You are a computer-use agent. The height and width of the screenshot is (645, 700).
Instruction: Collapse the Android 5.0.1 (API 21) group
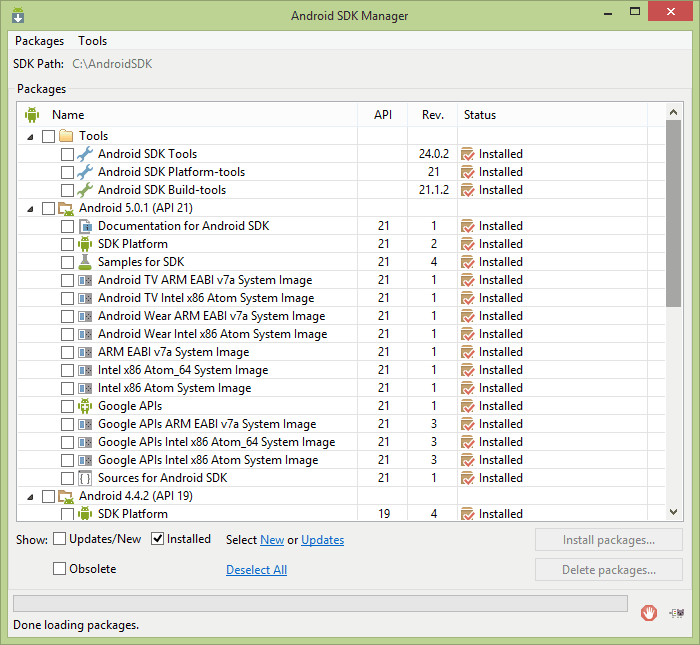(x=30, y=208)
